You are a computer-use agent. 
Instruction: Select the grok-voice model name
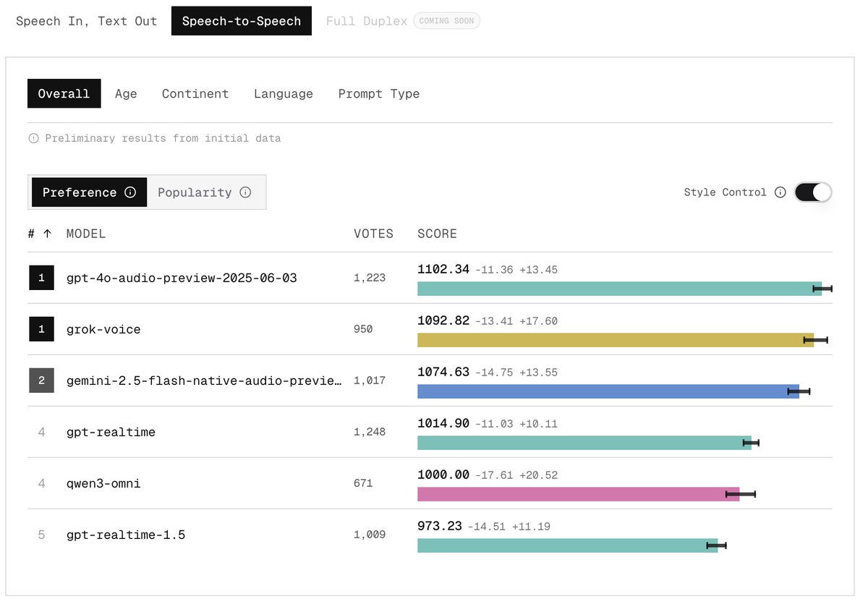[103, 329]
